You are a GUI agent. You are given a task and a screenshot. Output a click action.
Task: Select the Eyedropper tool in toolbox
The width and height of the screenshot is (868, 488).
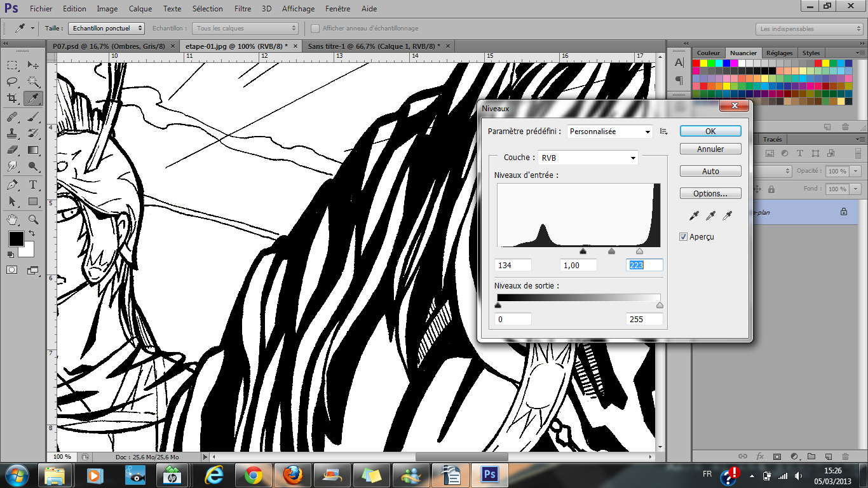click(33, 98)
